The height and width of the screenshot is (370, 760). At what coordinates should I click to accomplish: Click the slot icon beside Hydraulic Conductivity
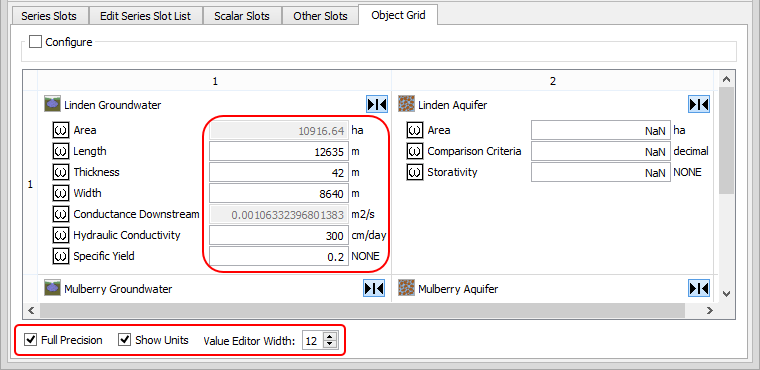coord(61,235)
